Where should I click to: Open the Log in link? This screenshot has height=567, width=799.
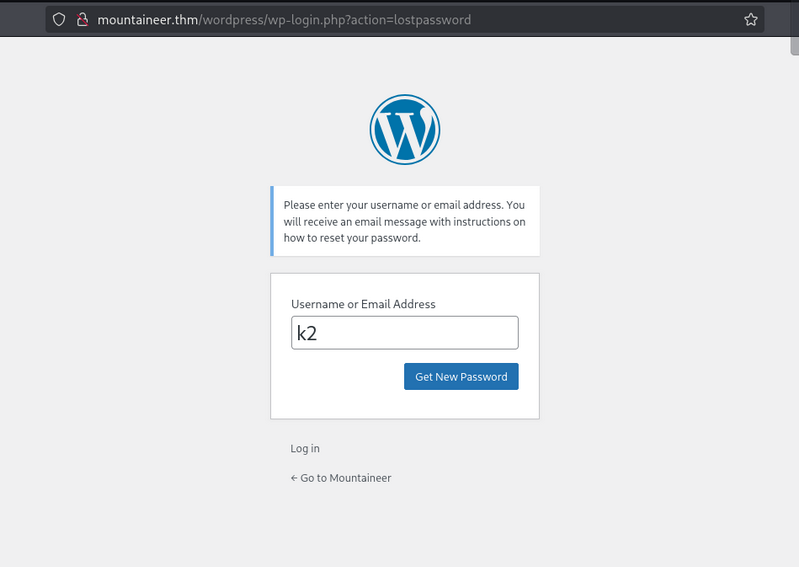pos(305,449)
